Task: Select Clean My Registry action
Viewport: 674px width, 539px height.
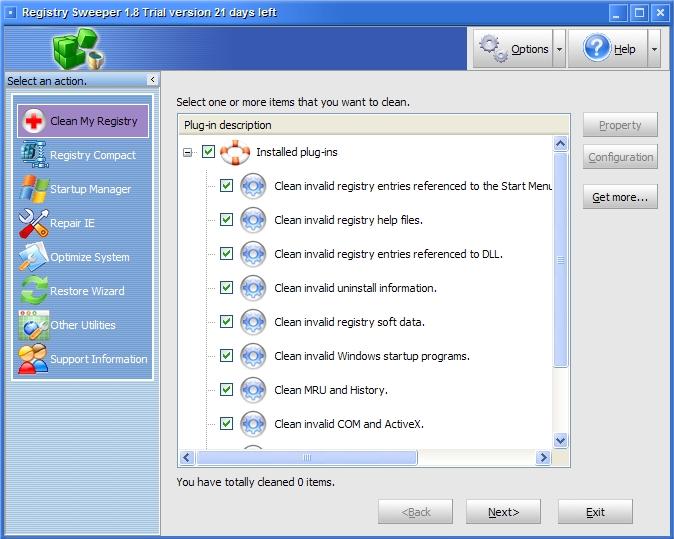Action: [x=83, y=121]
